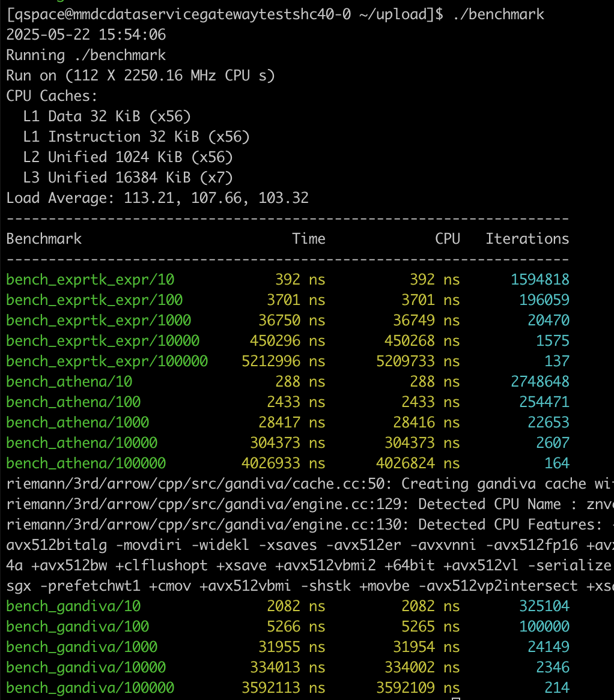Click the iterations value 2346
The height and width of the screenshot is (700, 614).
pyautogui.click(x=553, y=668)
